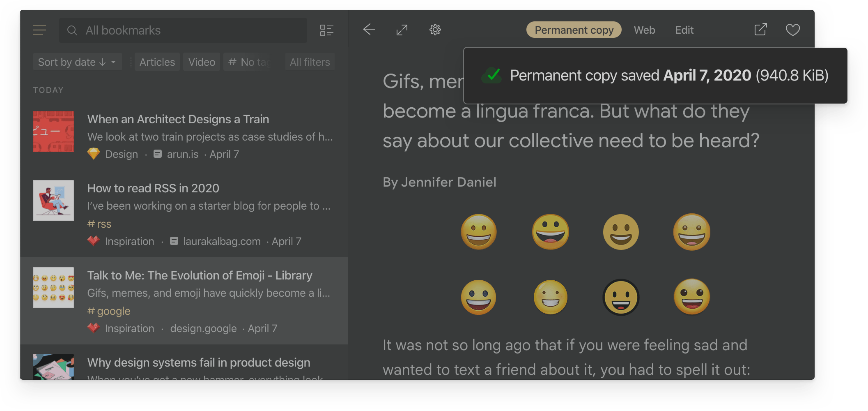Go back with the arrow icon
Viewport: 868px width, 411px height.
pyautogui.click(x=369, y=30)
